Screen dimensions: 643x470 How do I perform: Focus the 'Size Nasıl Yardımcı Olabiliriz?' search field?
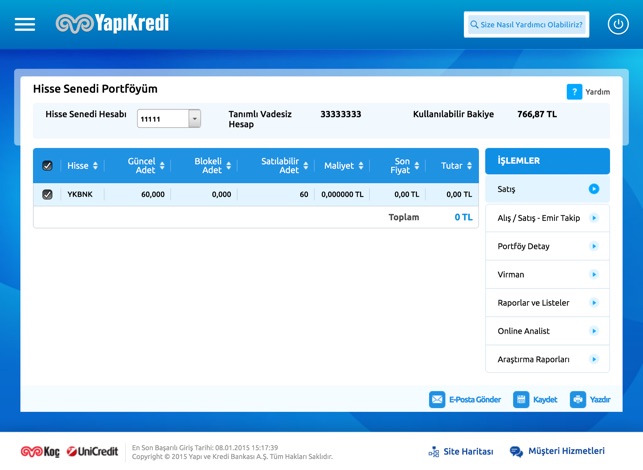tap(527, 25)
